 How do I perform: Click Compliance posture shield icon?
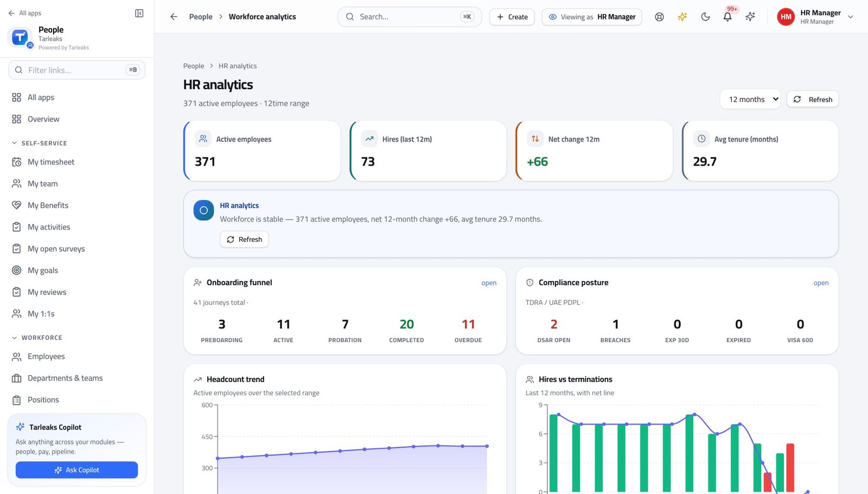click(x=529, y=283)
